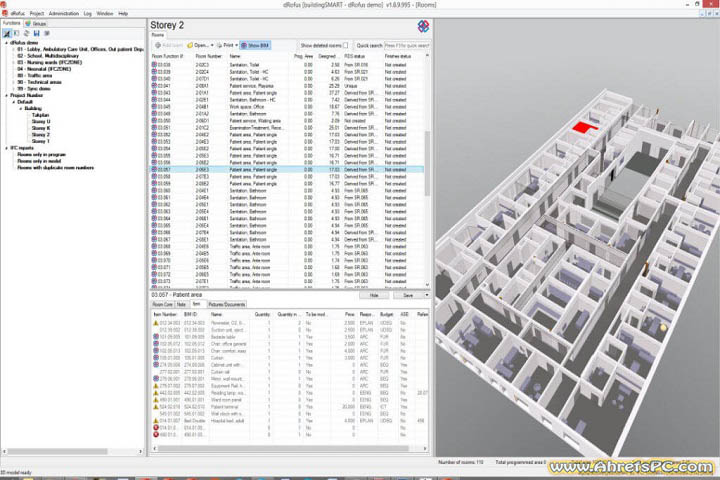Sort items by the Price column header
Image resolution: width=720 pixels, height=480 pixels.
[350, 314]
